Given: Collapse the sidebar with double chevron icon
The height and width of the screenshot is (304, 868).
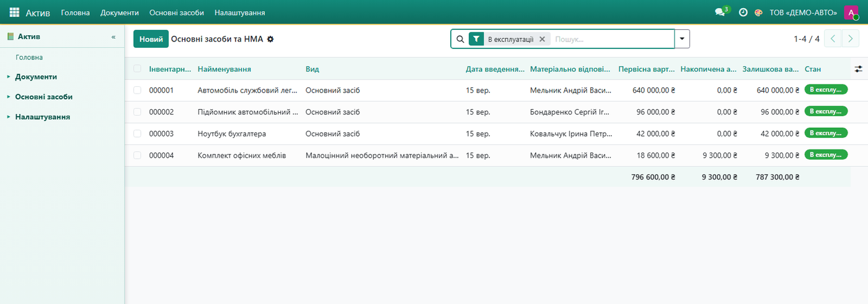Looking at the screenshot, I should (x=113, y=37).
